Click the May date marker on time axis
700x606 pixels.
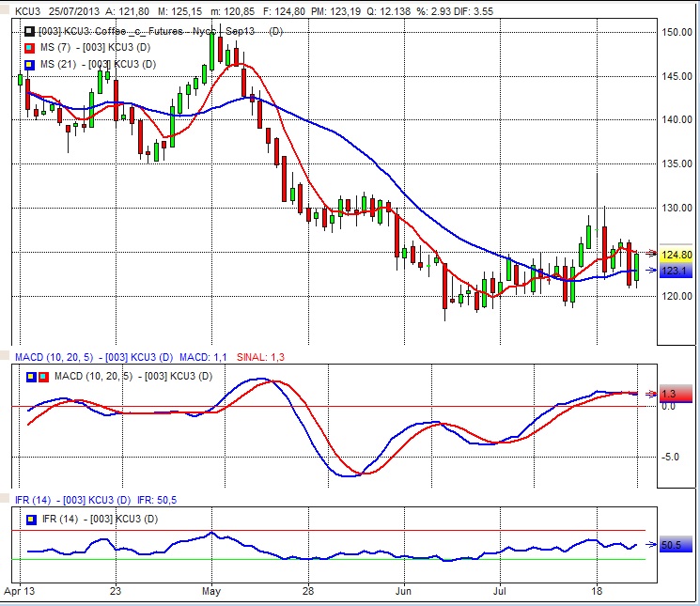210,592
